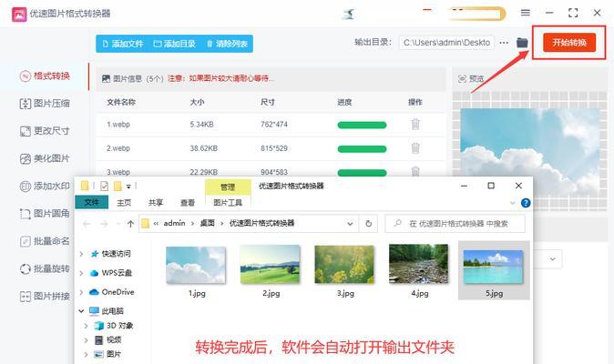This screenshot has height=364, width=614.
Task: Delete 2.webp using its trash icon
Action: click(415, 148)
